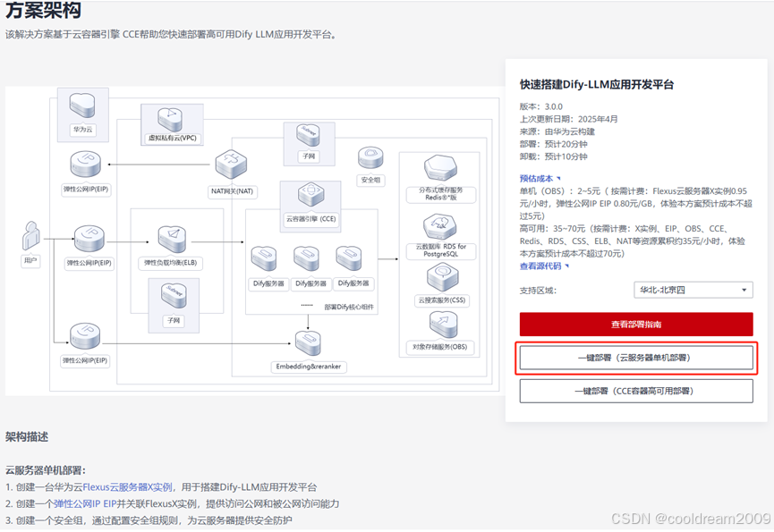
Task: Open the Flexus云服务器X实例 link
Action: 127,487
